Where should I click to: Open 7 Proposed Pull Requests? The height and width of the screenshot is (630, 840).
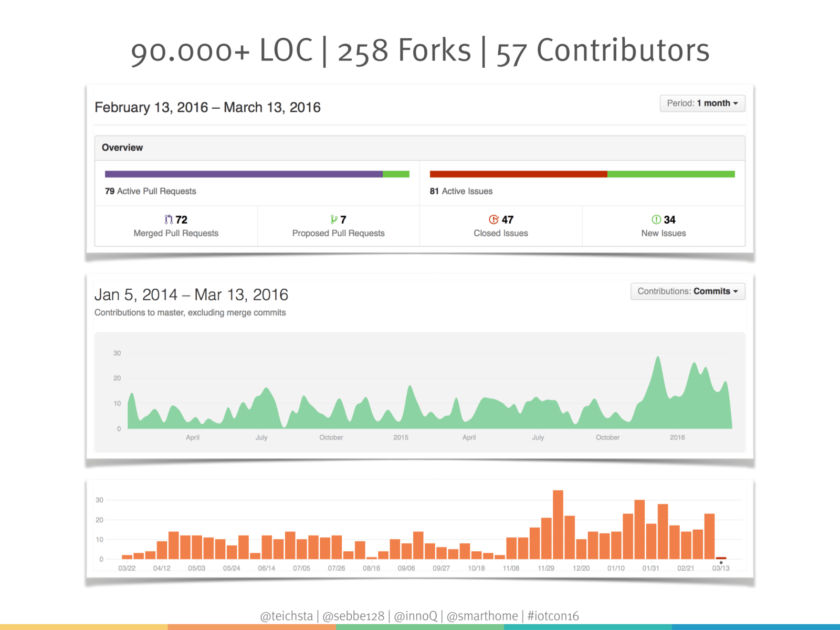[x=338, y=226]
